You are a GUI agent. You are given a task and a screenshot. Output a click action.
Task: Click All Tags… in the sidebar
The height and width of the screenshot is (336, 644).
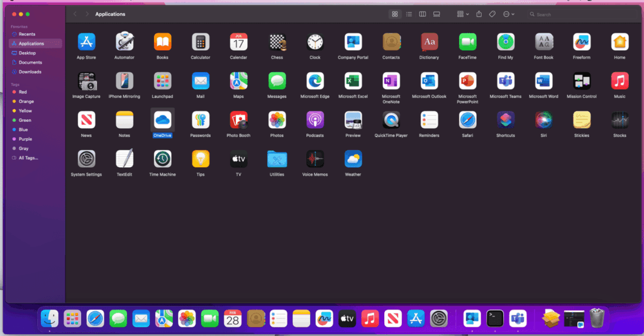(x=28, y=158)
